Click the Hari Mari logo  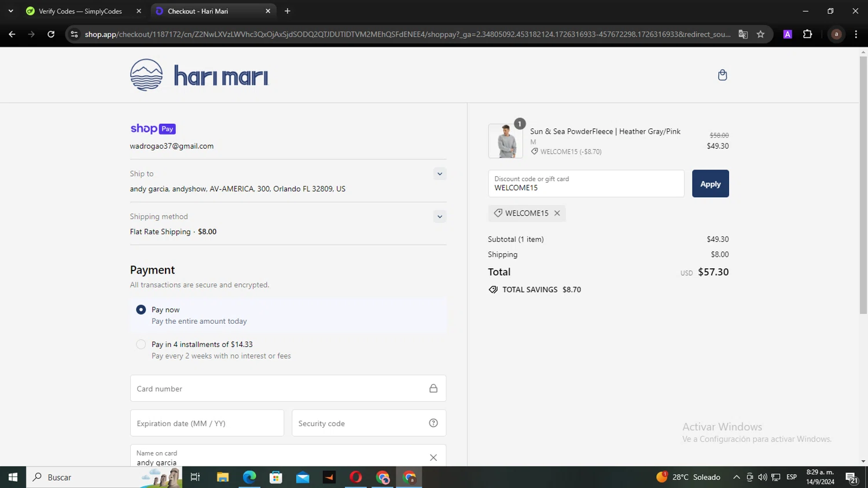coord(199,75)
